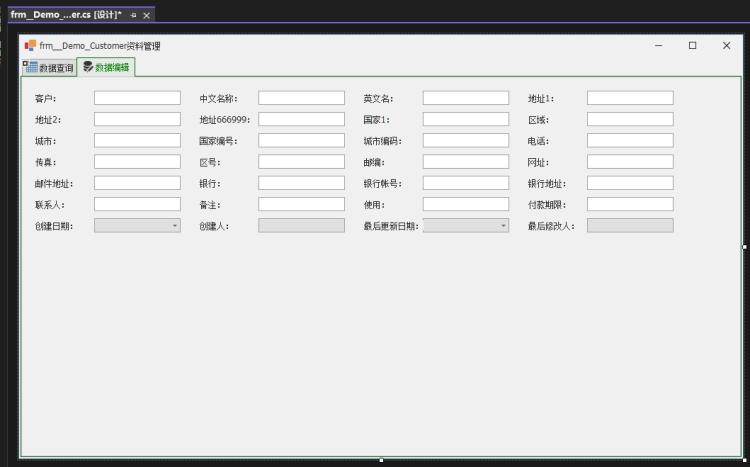Viewport: 750px width, 467px height.
Task: Click the 客户 input field
Action: coord(137,98)
